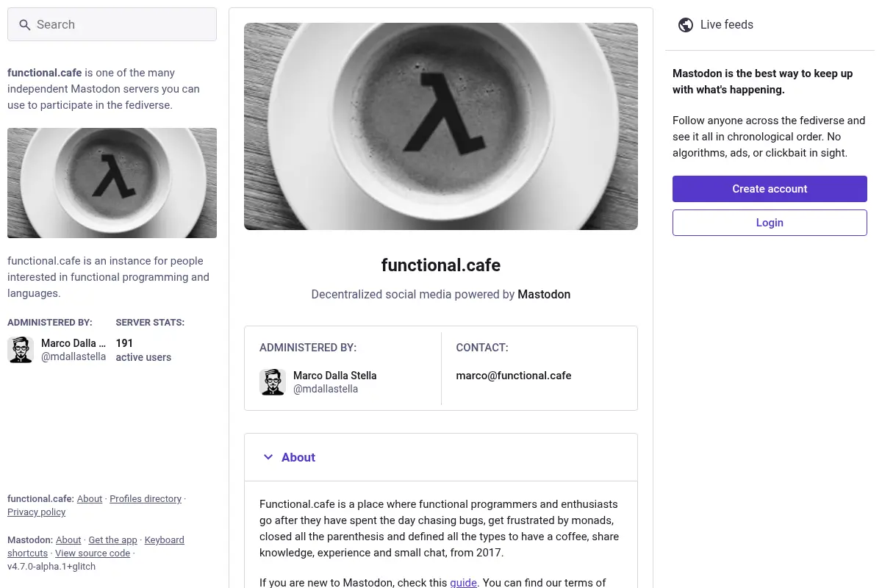
Task: Follow the guide link in About text
Action: tap(464, 583)
